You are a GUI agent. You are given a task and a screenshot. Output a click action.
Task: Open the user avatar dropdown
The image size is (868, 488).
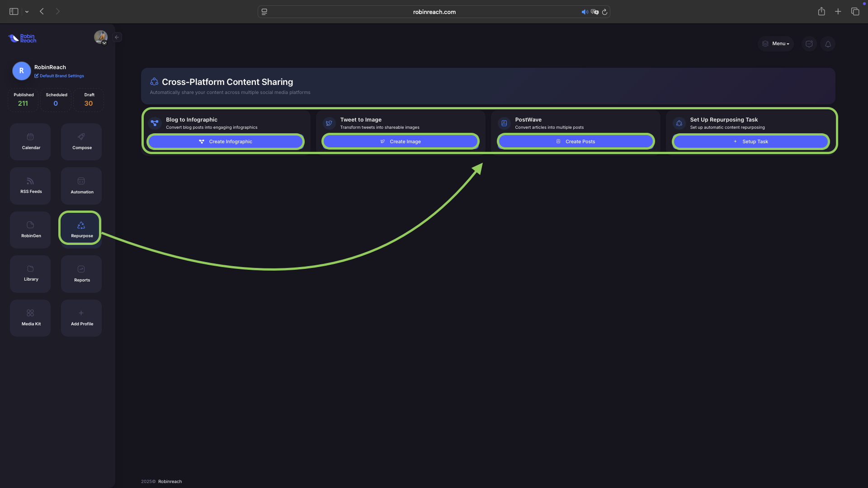(101, 38)
